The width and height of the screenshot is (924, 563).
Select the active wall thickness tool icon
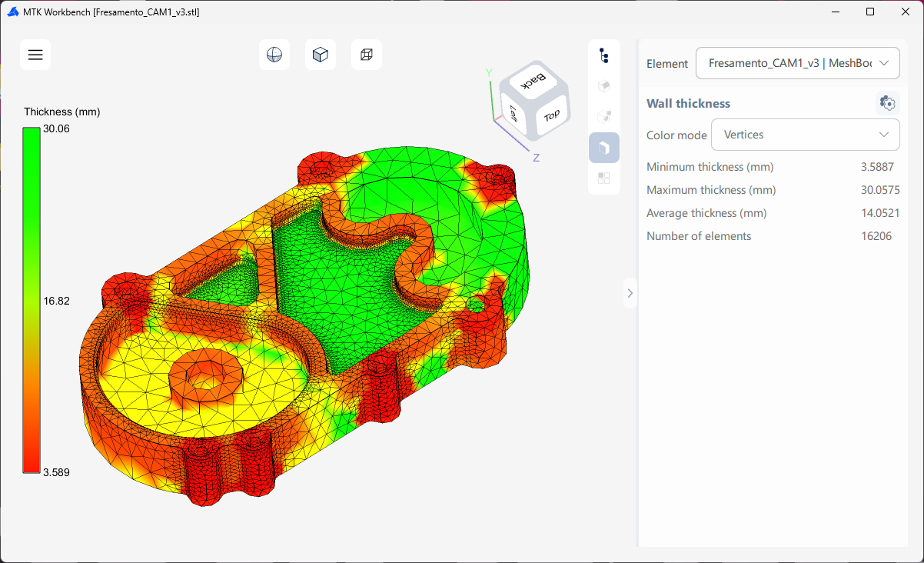tap(604, 148)
